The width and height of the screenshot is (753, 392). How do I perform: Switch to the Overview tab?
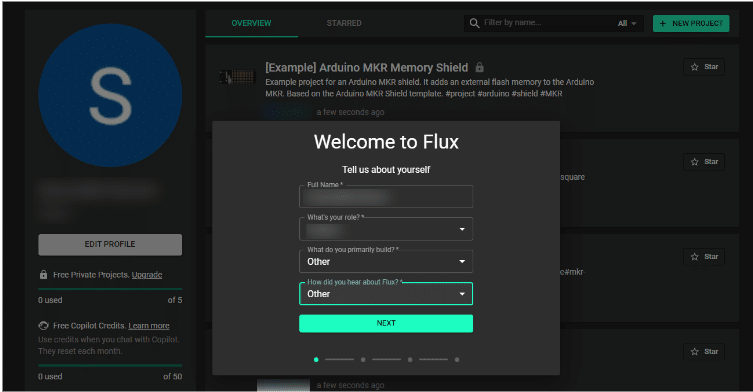[251, 23]
